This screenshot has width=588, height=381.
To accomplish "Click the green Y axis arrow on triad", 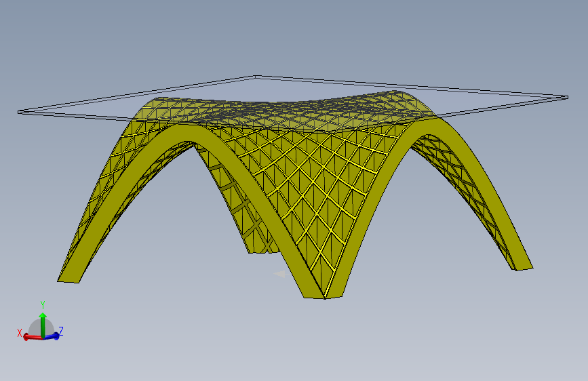I will pyautogui.click(x=43, y=325).
